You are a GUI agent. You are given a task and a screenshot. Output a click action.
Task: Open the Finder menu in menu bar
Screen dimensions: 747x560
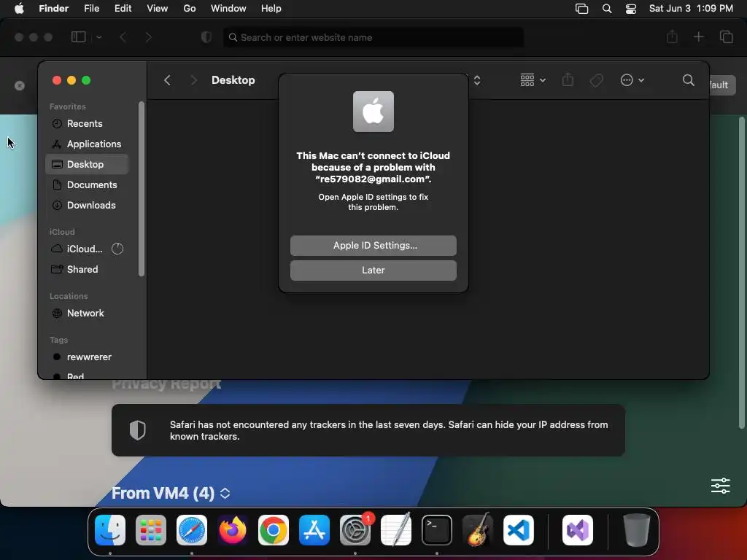(53, 8)
